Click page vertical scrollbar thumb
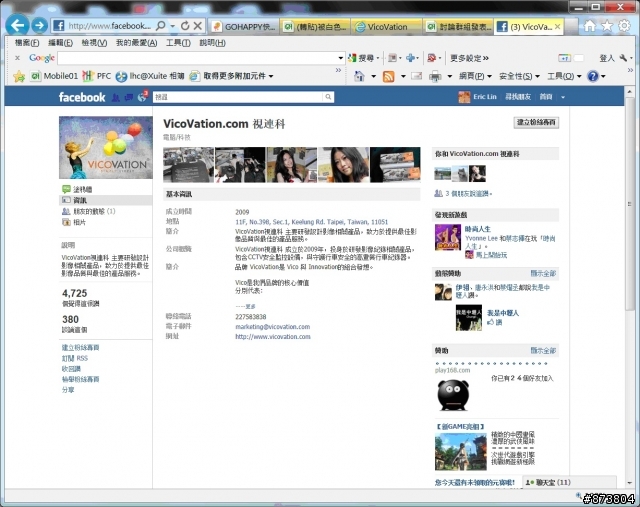The height and width of the screenshot is (507, 640). 629,204
